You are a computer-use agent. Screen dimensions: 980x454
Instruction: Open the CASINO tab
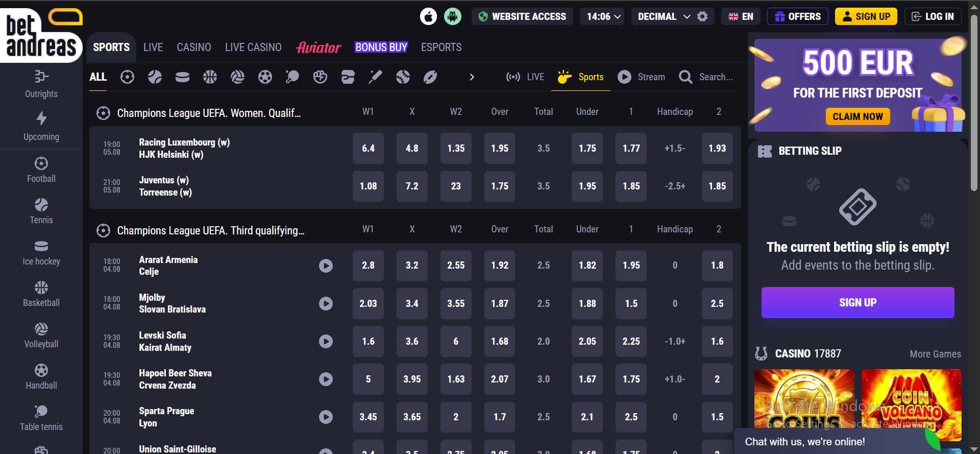click(194, 47)
